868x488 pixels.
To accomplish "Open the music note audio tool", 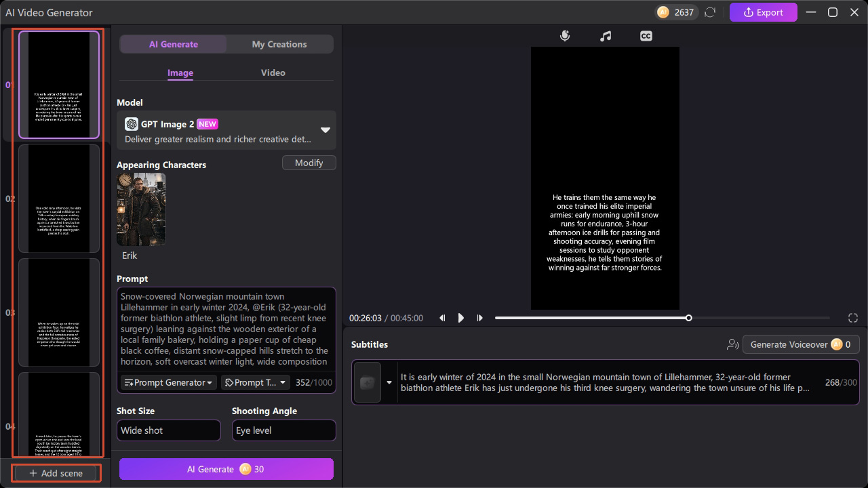I will coord(606,36).
